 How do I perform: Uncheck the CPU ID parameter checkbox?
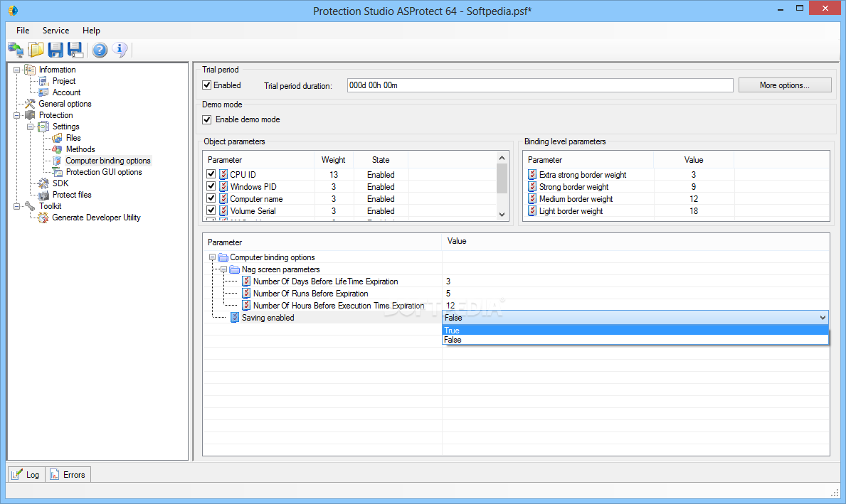point(211,174)
